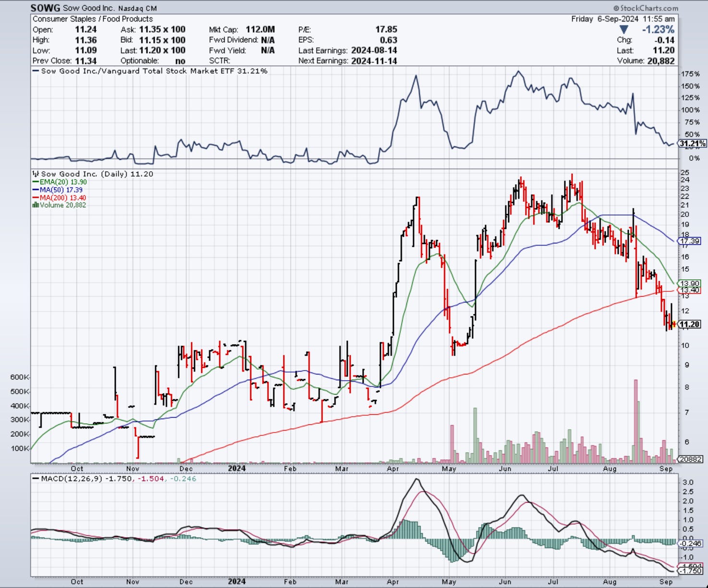Click the Next Earnings date 2024-11-14

(x=374, y=61)
